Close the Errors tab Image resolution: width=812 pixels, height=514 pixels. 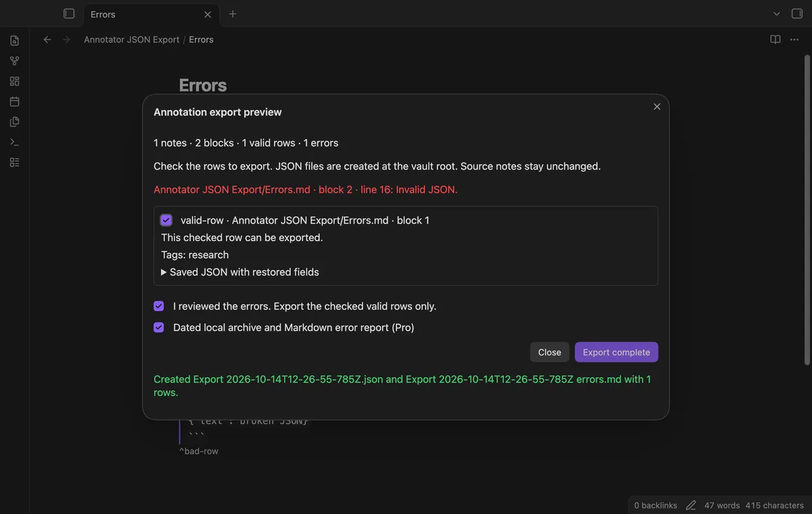(208, 14)
